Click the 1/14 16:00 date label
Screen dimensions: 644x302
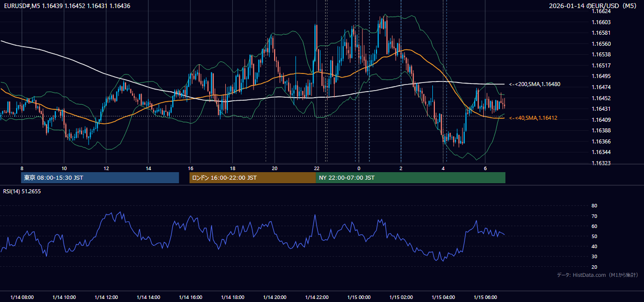click(x=190, y=297)
